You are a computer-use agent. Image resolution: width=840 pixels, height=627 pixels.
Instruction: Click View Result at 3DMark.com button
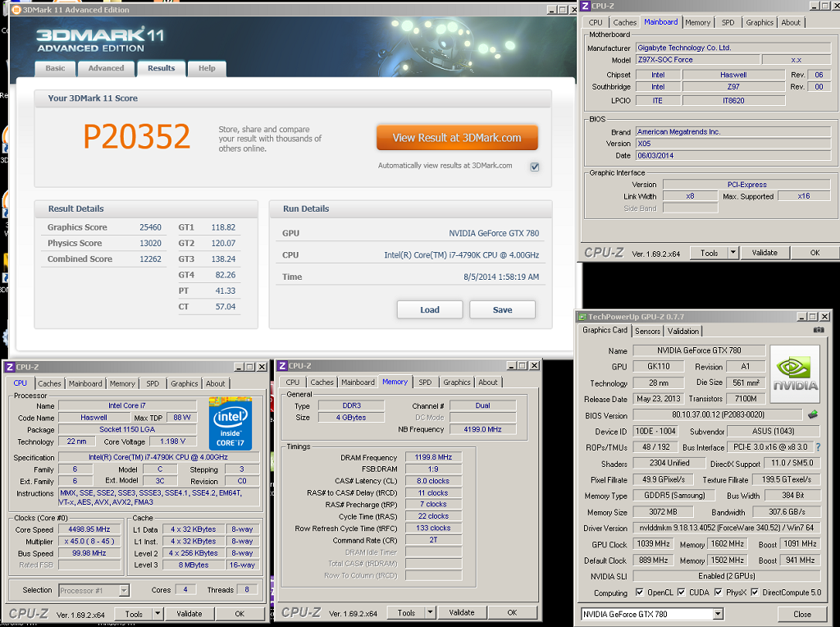click(457, 138)
